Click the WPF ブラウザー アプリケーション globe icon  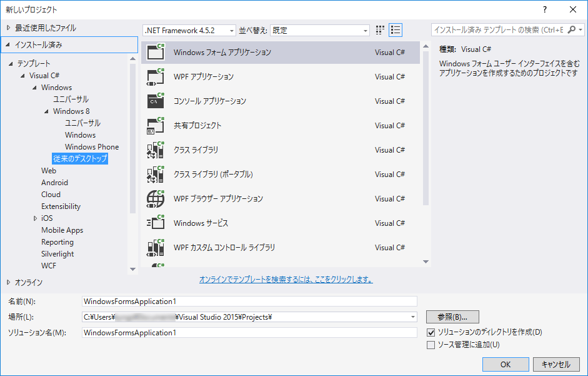click(155, 198)
